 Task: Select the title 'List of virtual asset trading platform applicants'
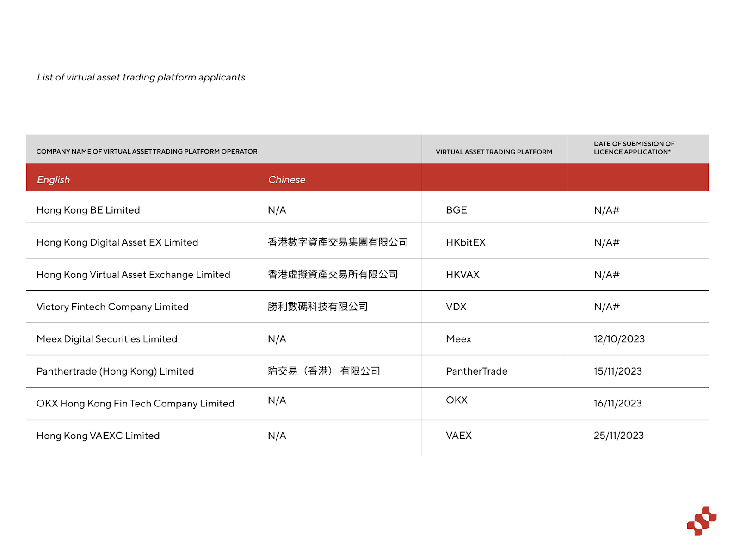(x=141, y=77)
